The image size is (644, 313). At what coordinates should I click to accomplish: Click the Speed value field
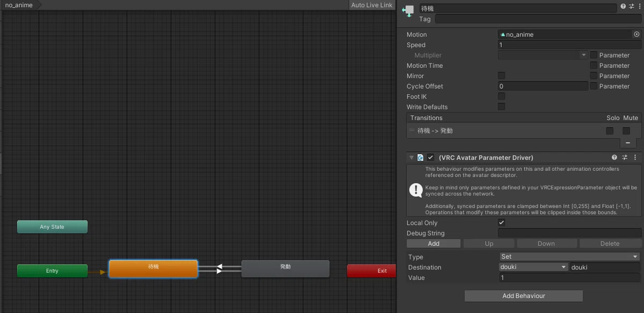click(570, 45)
